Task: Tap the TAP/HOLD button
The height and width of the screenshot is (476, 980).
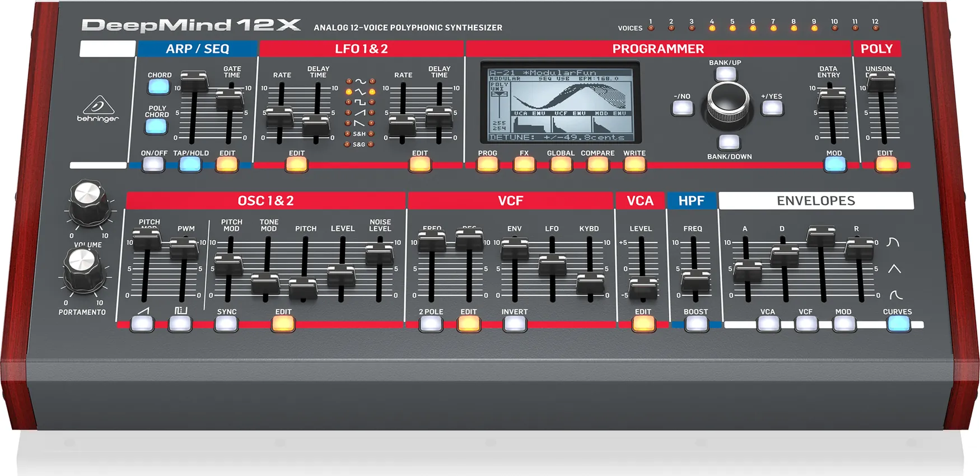Action: tap(190, 164)
